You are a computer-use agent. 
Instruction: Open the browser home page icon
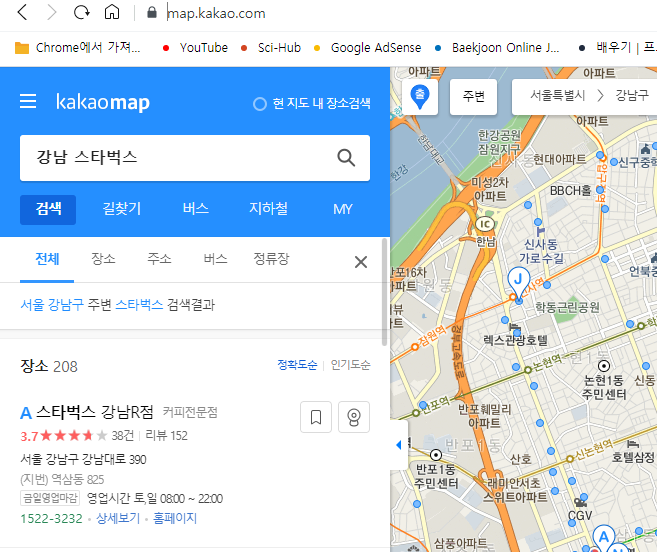click(112, 13)
